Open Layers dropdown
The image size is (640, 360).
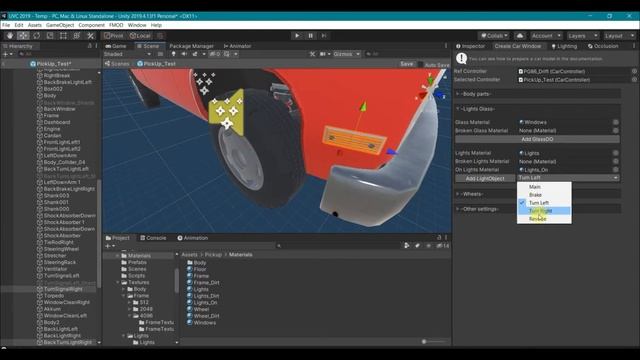tap(583, 36)
